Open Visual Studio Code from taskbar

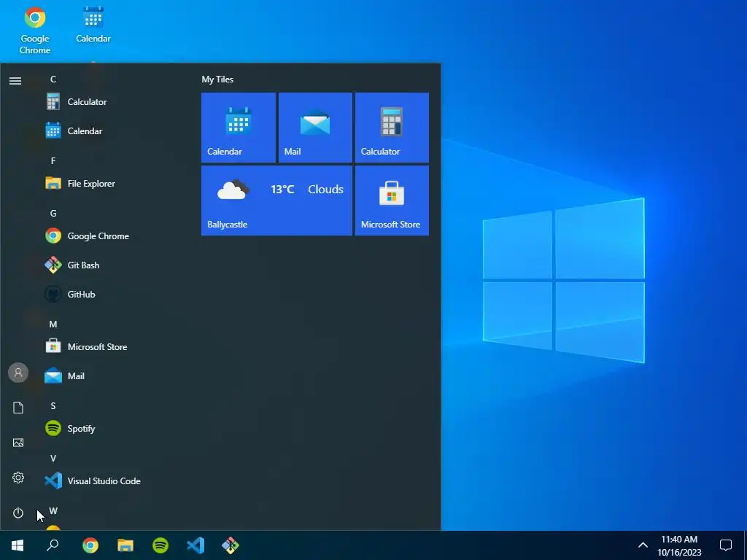click(196, 545)
